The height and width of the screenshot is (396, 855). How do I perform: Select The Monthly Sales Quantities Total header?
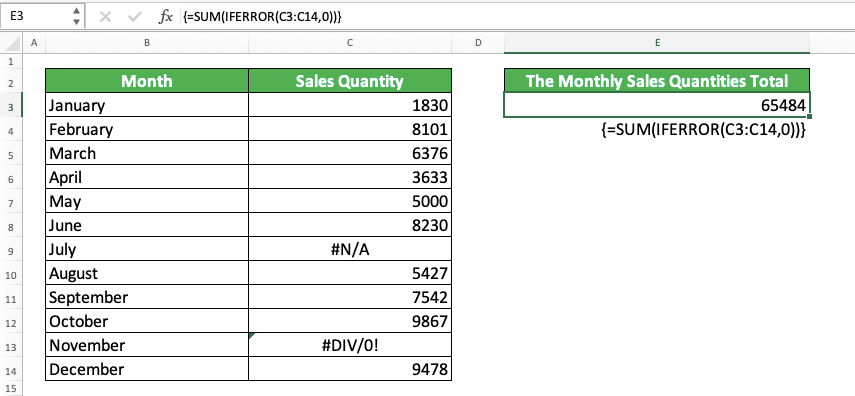pos(657,81)
